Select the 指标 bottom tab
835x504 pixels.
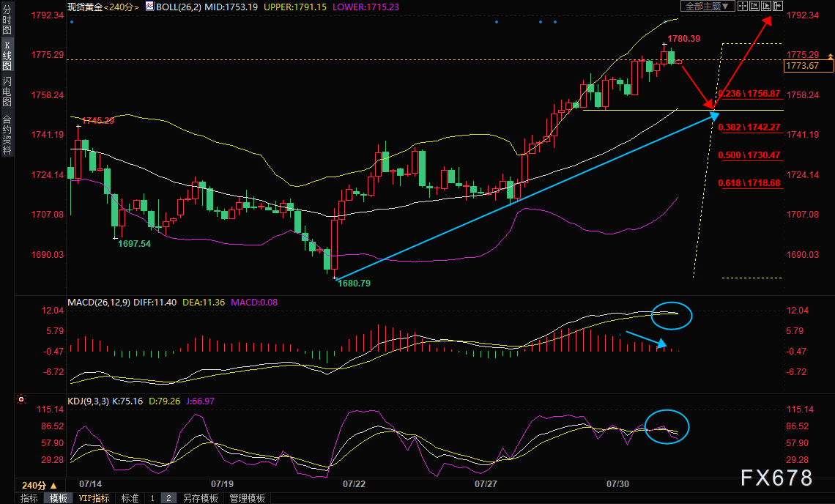click(29, 498)
